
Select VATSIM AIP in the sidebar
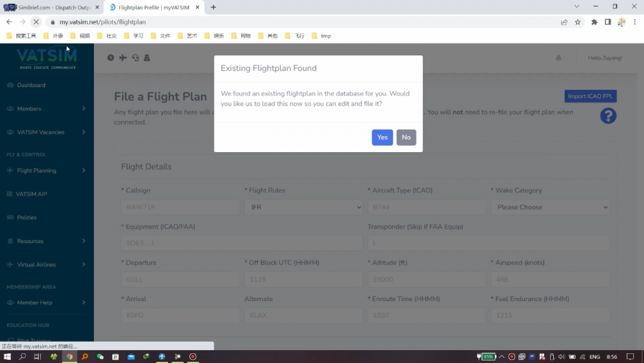pos(32,194)
